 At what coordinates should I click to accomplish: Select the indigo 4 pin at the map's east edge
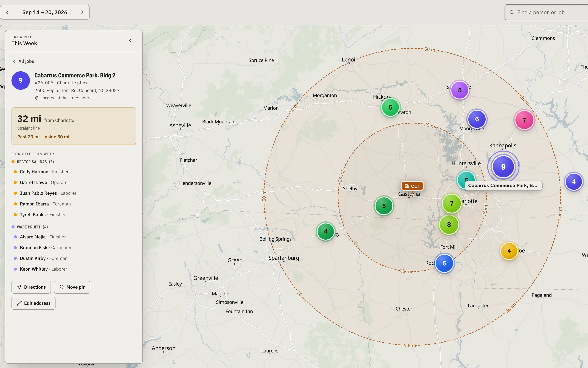[574, 182]
